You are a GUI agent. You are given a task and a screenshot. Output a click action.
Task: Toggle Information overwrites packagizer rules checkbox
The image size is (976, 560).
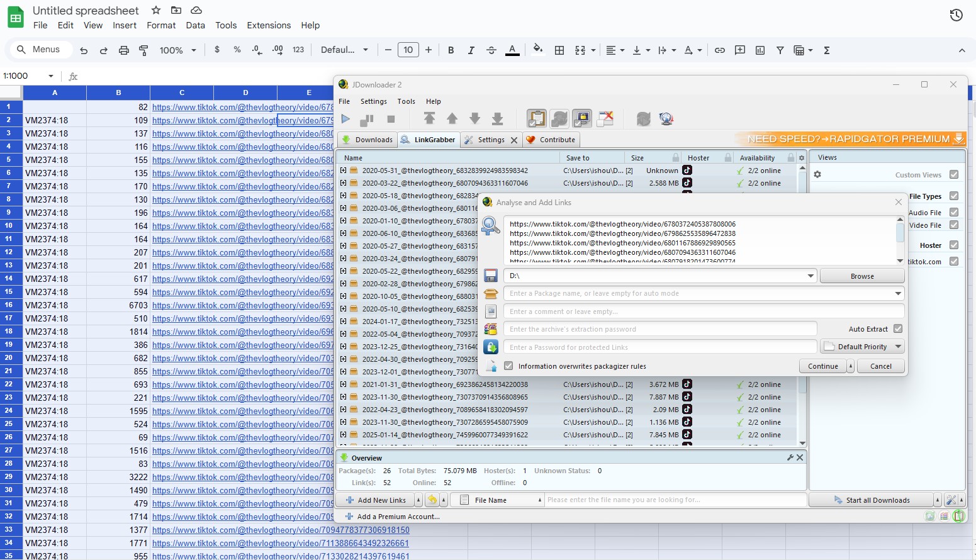pyautogui.click(x=508, y=366)
